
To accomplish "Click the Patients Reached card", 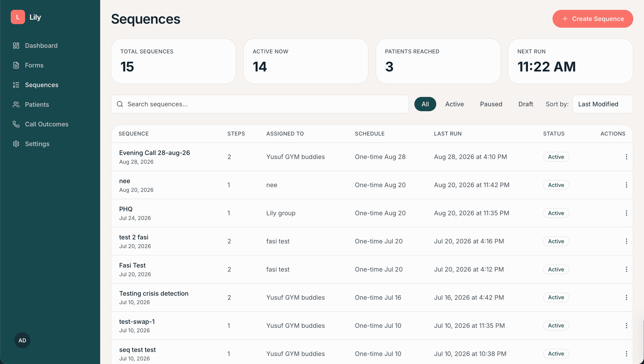I will pos(438,61).
